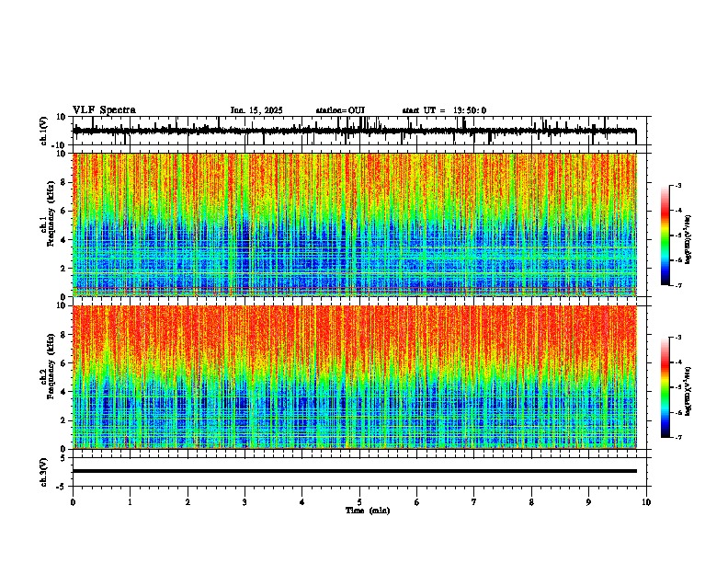The width and height of the screenshot is (728, 563).
Task: Click the time axis tick label "3"
Action: tap(245, 502)
